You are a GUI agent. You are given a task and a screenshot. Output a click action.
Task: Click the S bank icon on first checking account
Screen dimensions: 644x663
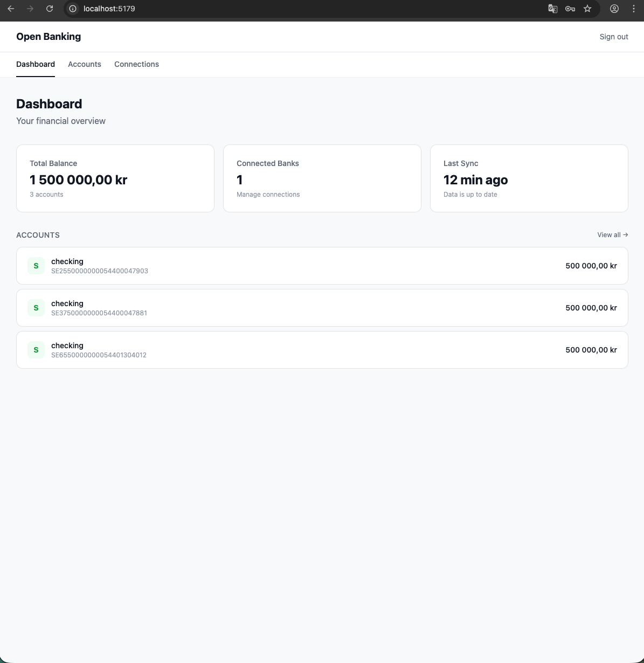[36, 265]
